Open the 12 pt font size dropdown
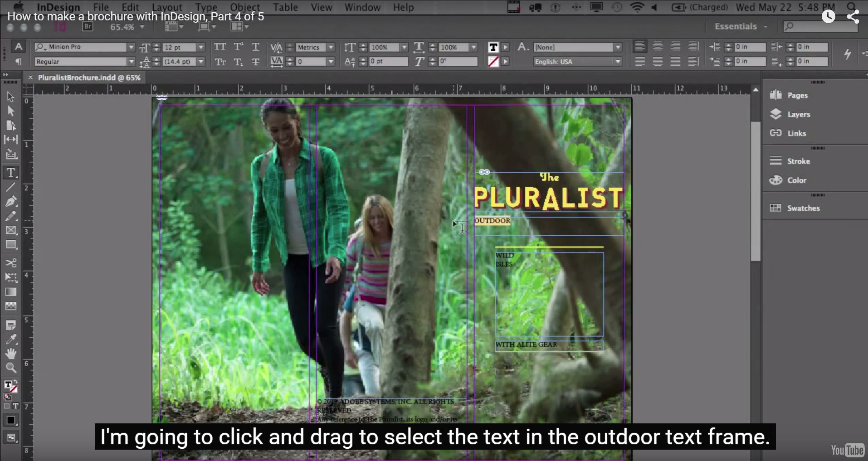Viewport: 868px width, 461px height. 201,47
